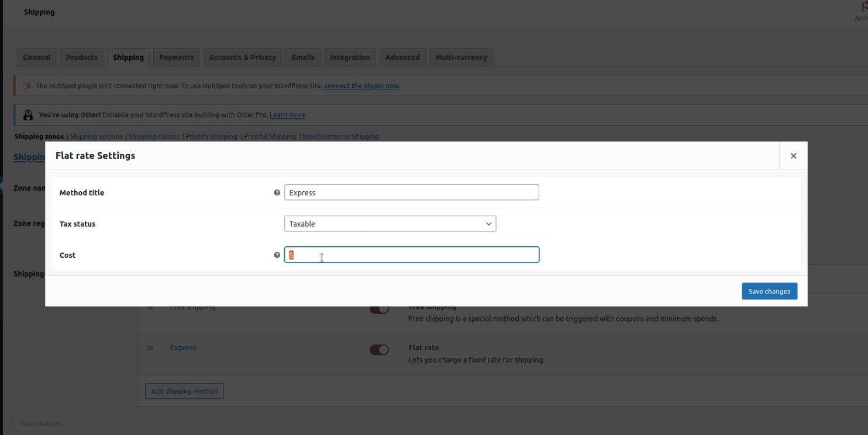
Task: Toggle the Free shipping method switch
Action: 379,310
